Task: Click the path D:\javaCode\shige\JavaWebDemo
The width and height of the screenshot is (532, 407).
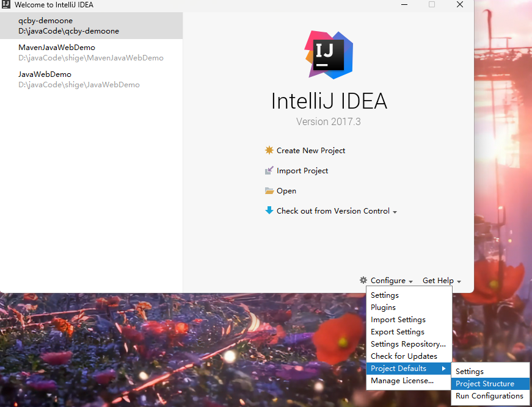Action: pyautogui.click(x=79, y=85)
